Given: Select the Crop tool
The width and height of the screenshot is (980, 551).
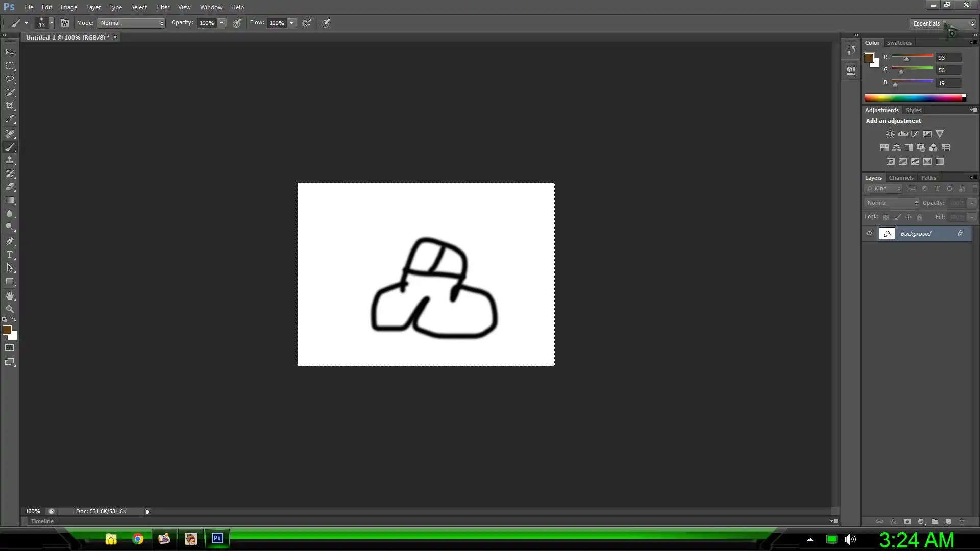Looking at the screenshot, I should [x=10, y=106].
